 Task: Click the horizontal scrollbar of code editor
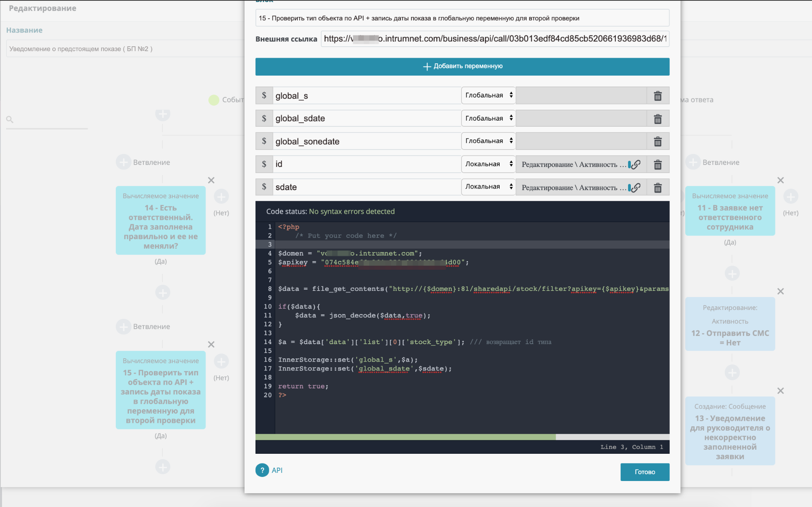(405, 437)
